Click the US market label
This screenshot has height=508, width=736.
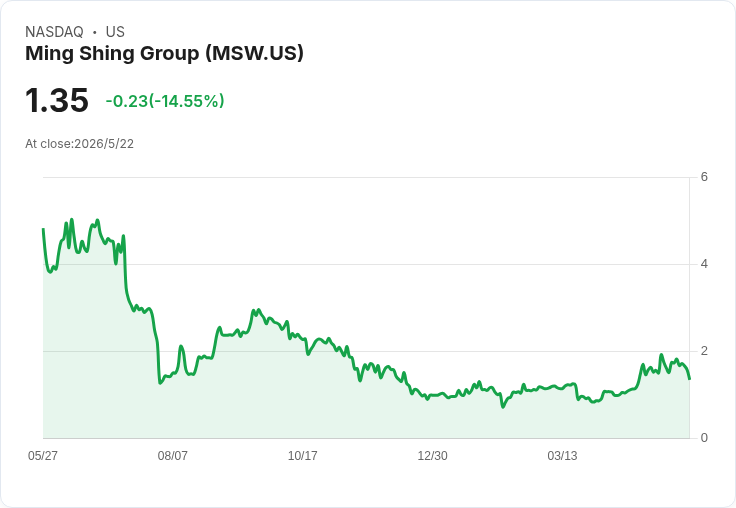pos(115,32)
